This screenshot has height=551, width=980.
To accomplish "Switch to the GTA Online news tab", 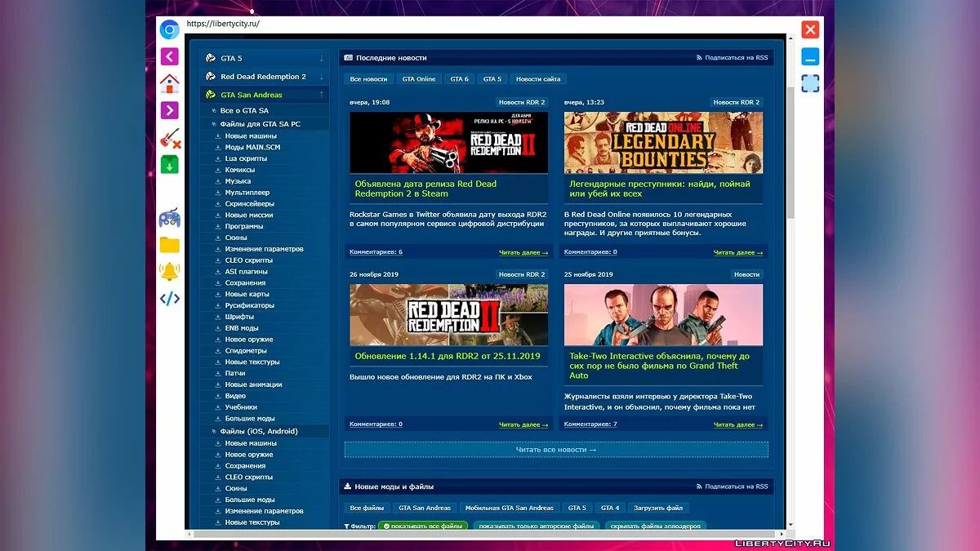I will [x=418, y=78].
